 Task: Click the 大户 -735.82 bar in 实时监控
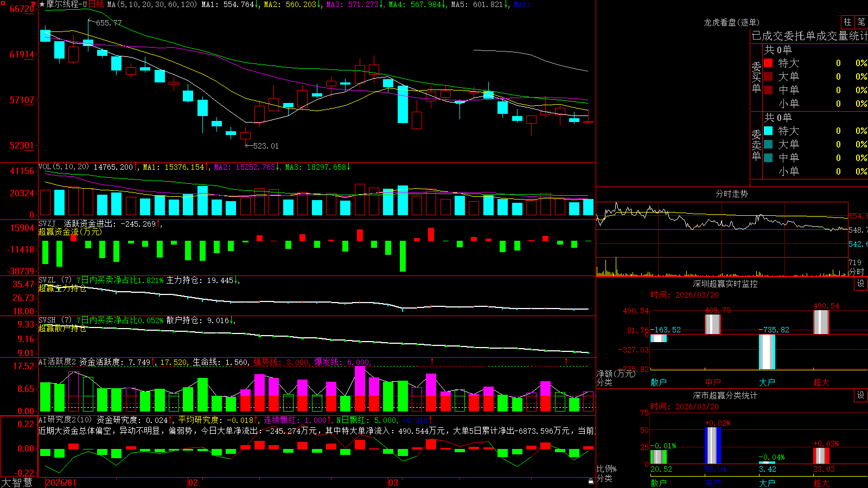(x=767, y=352)
